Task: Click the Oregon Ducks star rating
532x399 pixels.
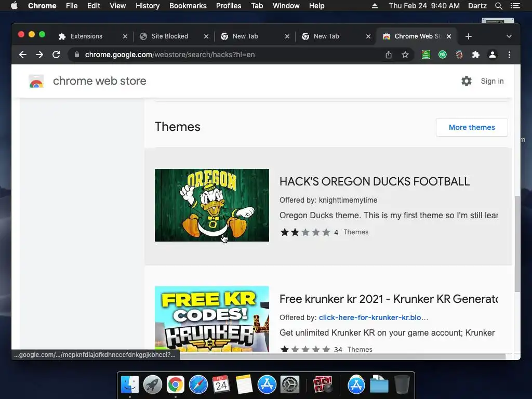Action: (305, 232)
